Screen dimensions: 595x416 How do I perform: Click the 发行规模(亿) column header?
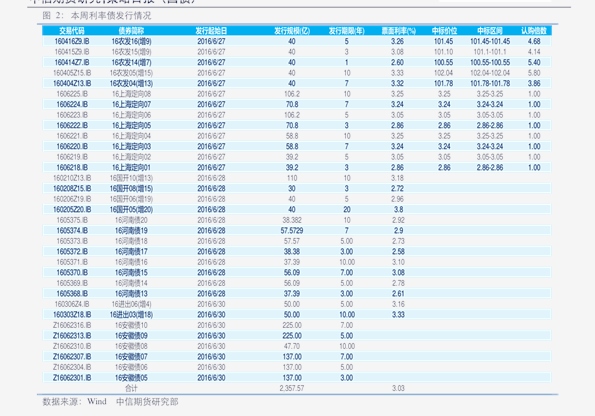click(x=292, y=31)
